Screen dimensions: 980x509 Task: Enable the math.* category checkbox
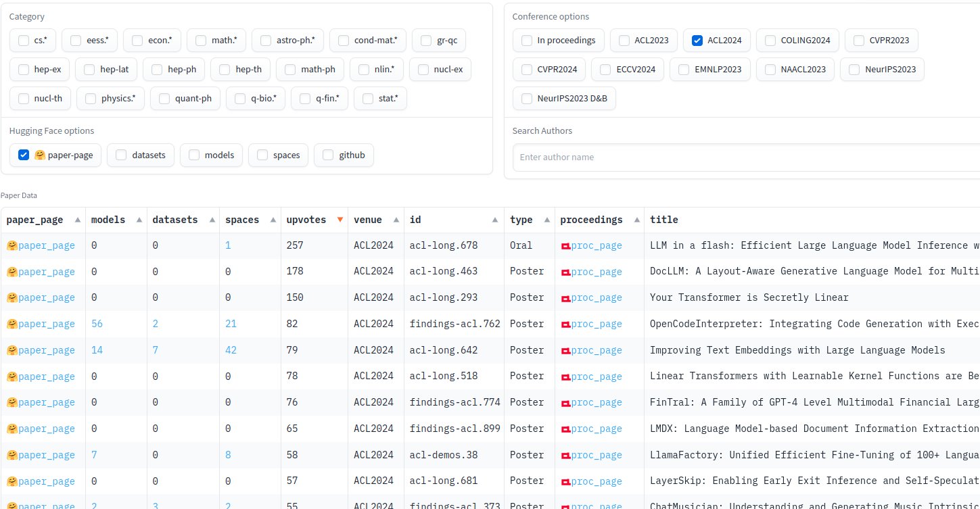[x=201, y=41]
